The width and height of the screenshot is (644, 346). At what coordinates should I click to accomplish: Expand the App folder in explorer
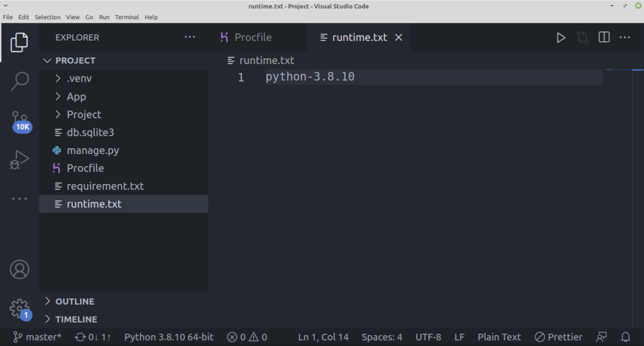[x=76, y=97]
